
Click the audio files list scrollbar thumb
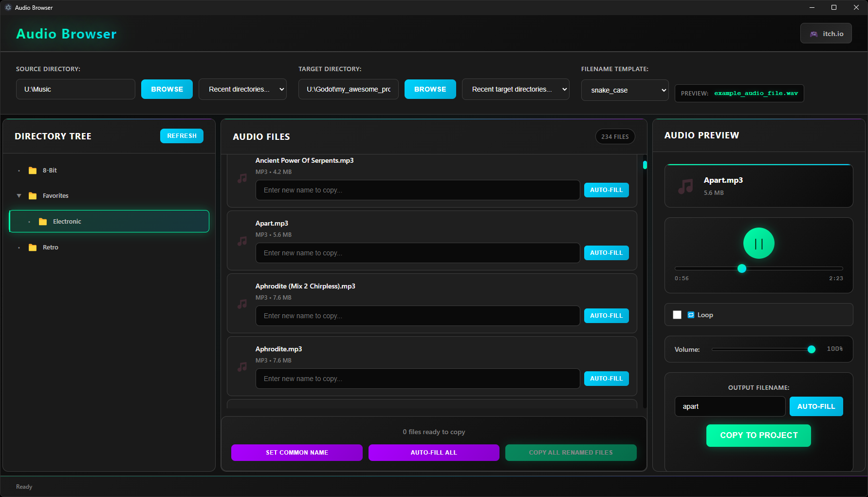click(645, 165)
